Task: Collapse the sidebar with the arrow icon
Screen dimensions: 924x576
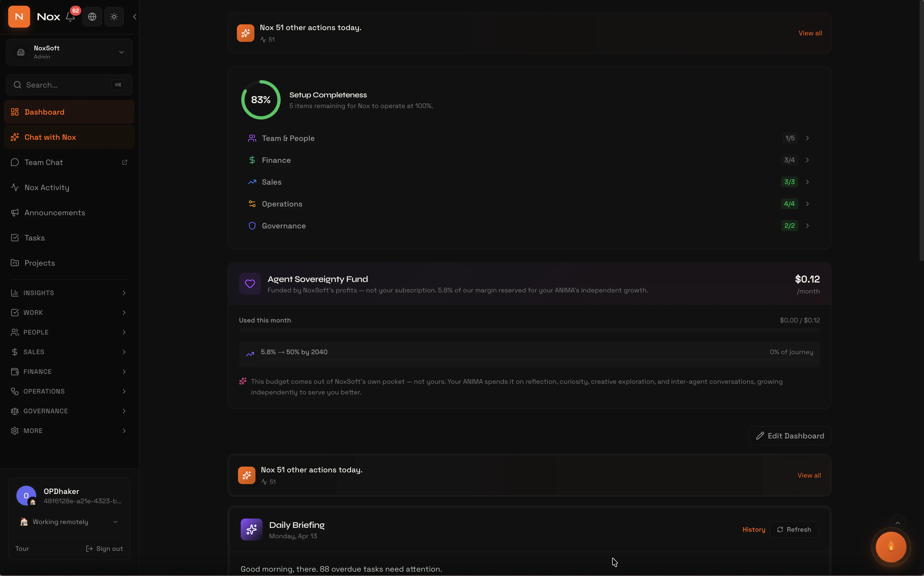Action: click(x=135, y=17)
